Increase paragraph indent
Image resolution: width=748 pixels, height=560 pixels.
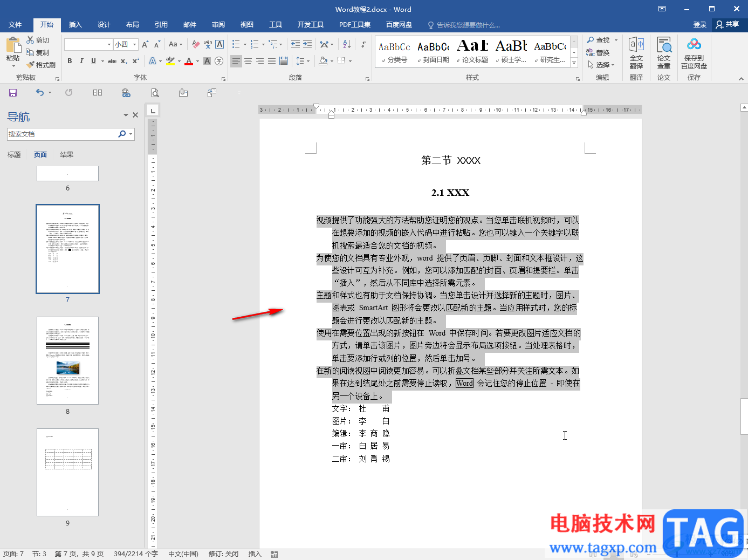(x=307, y=44)
